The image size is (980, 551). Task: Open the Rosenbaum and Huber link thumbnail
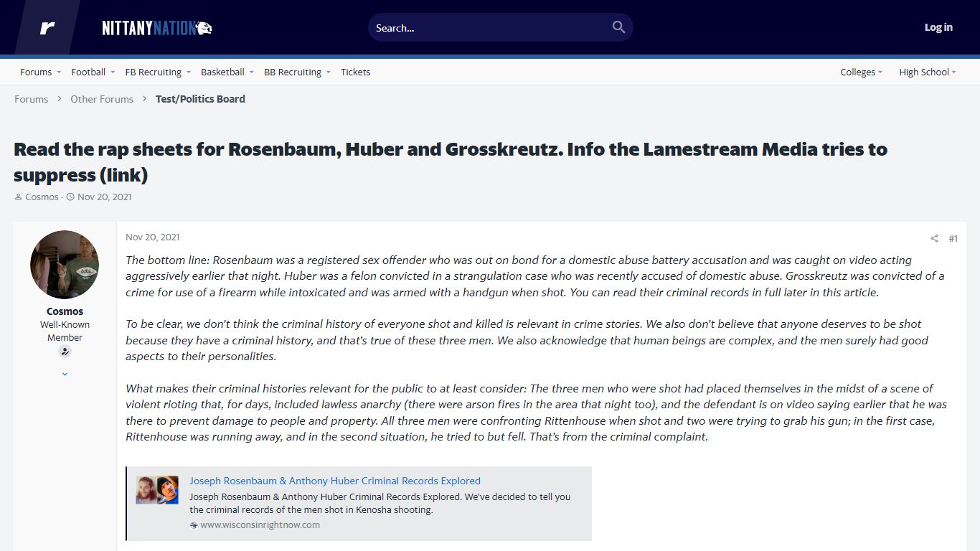(x=157, y=490)
